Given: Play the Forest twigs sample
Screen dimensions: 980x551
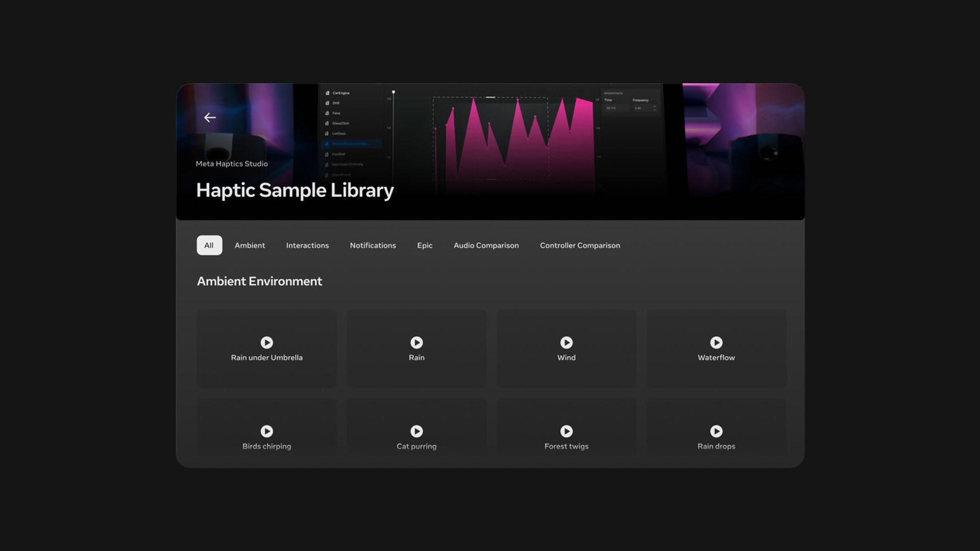Looking at the screenshot, I should coord(567,431).
